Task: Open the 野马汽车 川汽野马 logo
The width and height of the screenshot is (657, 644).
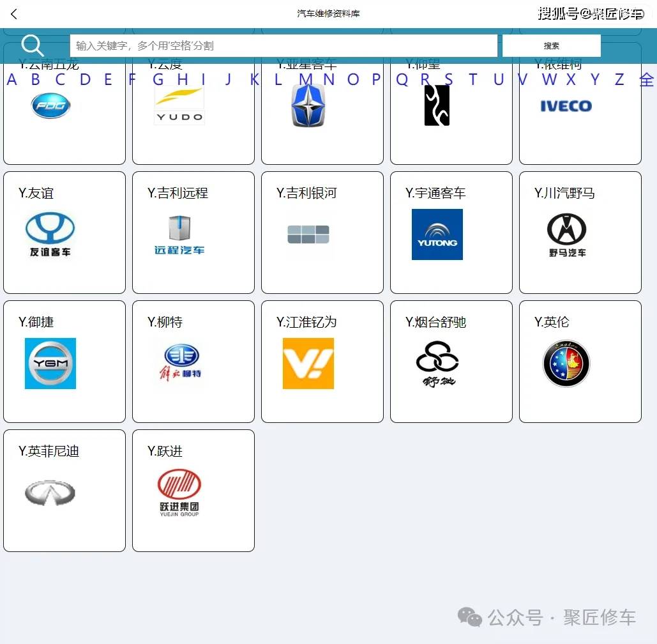Action: 566,235
